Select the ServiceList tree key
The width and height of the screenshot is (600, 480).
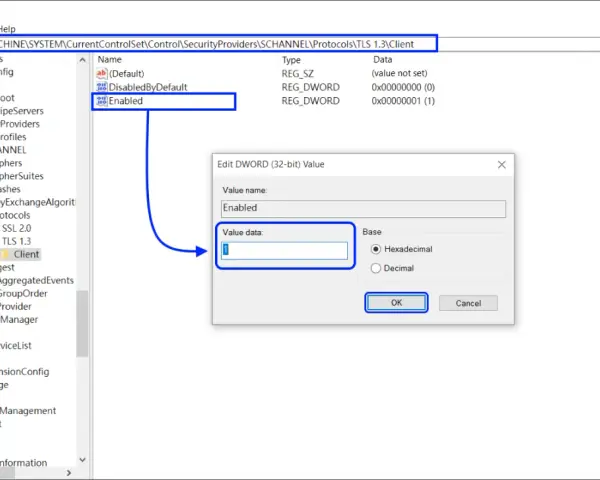[16, 345]
